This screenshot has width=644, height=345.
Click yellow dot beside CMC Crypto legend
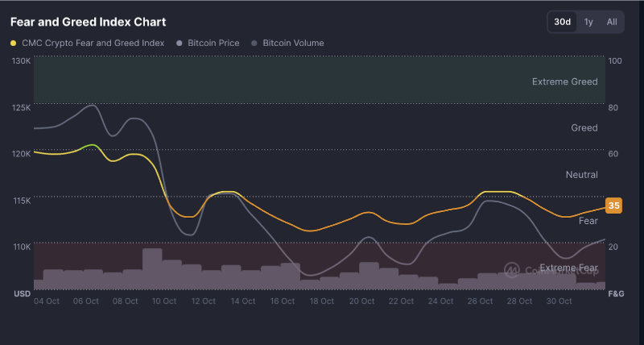(14, 43)
